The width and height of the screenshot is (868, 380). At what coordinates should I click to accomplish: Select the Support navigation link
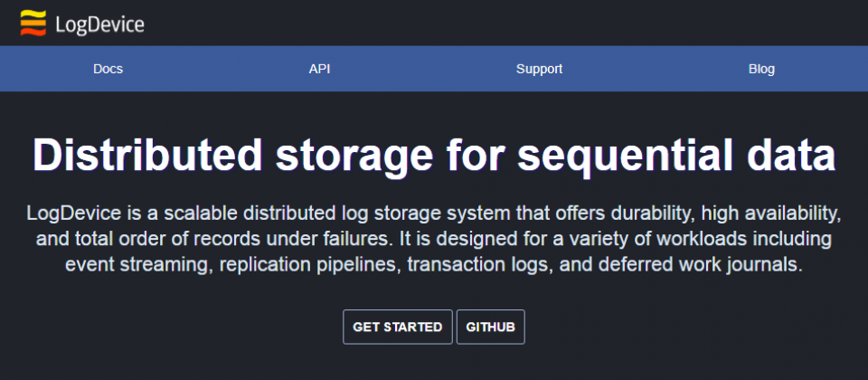[539, 70]
